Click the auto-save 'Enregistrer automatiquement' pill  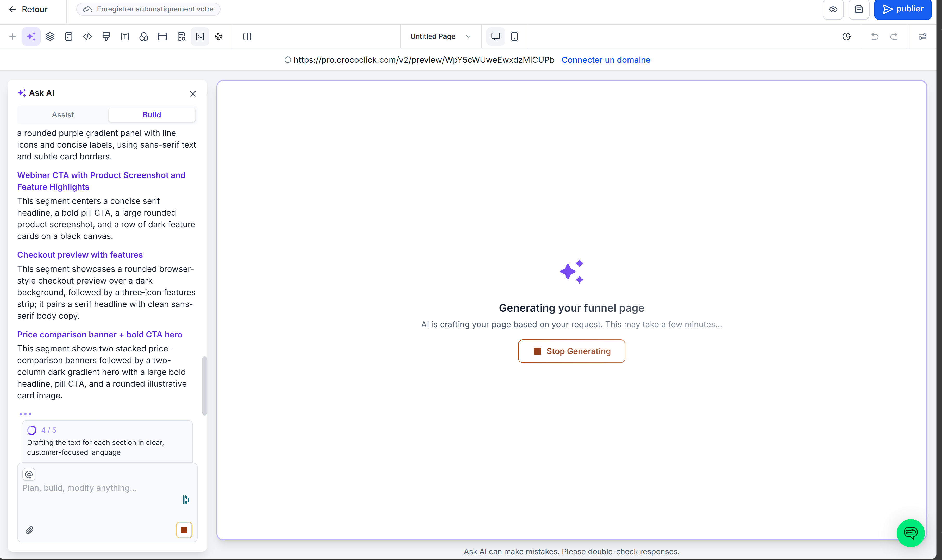(148, 9)
